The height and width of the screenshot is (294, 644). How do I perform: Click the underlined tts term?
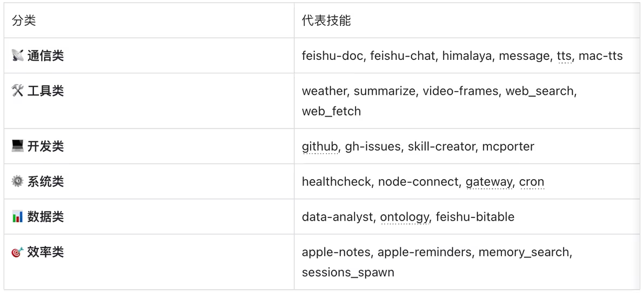point(564,56)
